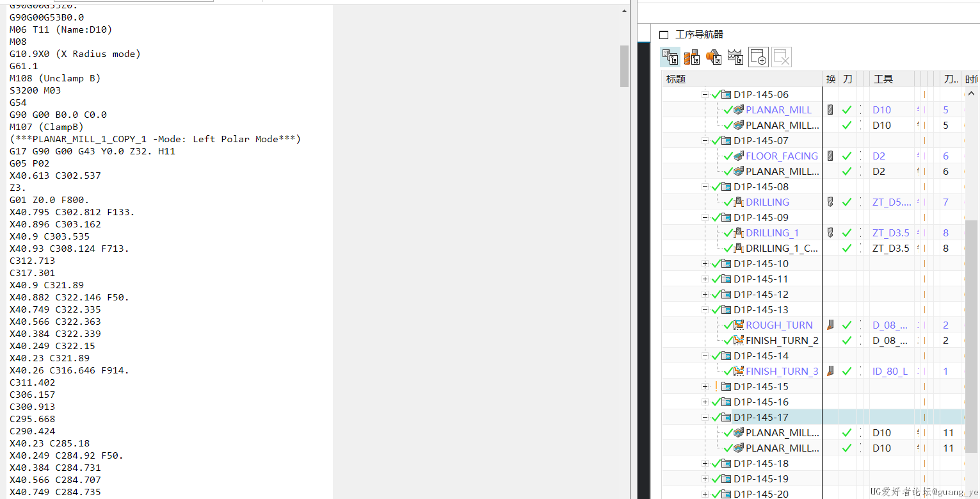Click tool number 7 in DRILLING row
Viewport: 980px width, 499px height.
click(945, 202)
